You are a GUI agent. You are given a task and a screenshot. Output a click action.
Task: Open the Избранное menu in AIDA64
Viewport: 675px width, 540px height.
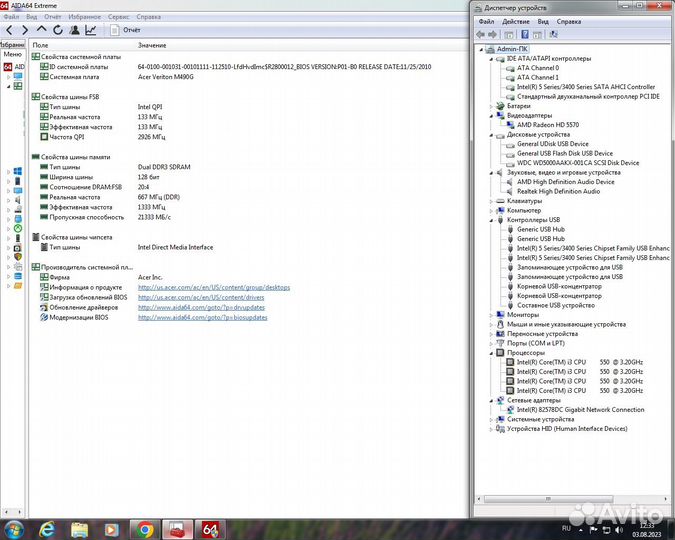coord(84,17)
